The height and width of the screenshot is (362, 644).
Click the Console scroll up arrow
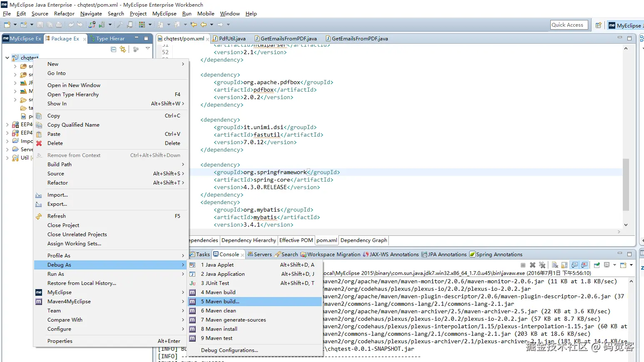tap(631, 281)
